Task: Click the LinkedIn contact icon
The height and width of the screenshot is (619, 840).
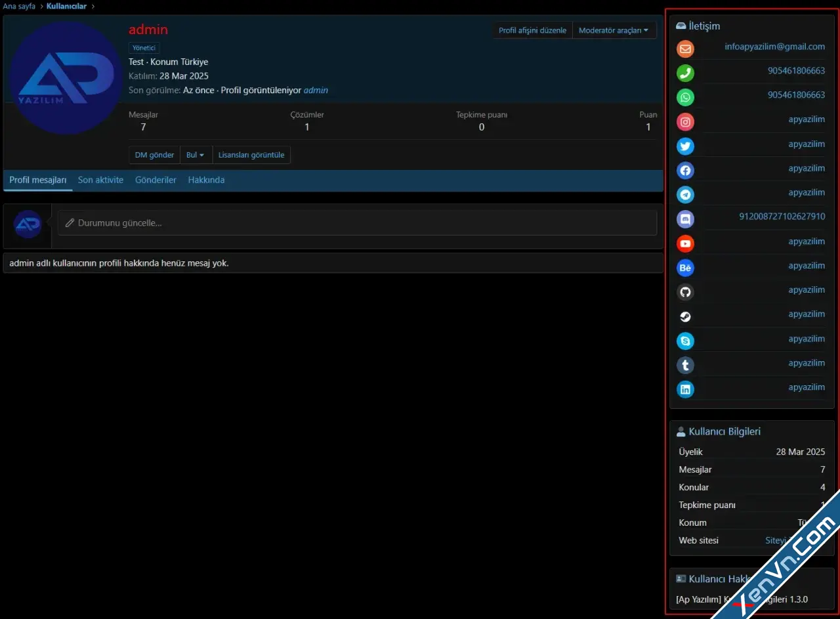Action: pos(685,389)
